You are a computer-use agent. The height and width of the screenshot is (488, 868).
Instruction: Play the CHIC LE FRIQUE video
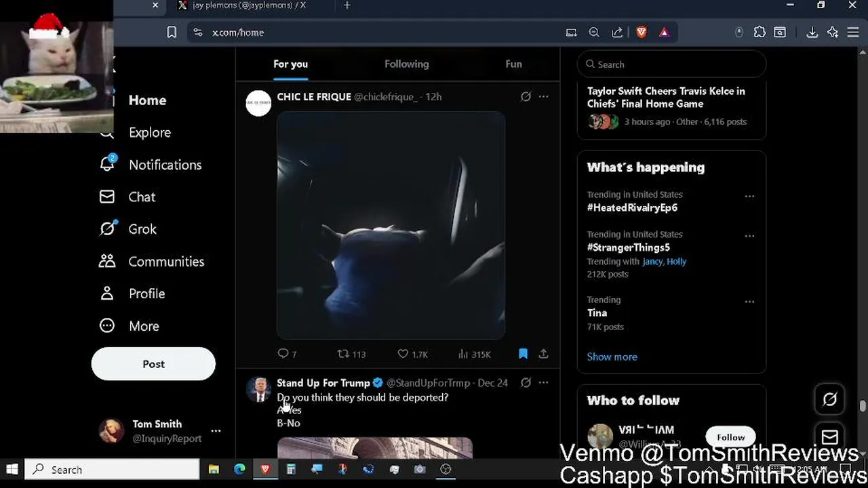click(x=391, y=226)
